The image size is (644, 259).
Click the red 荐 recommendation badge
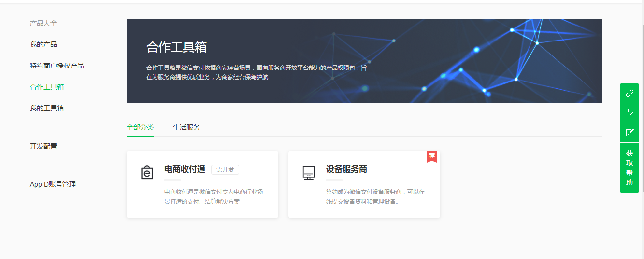[432, 156]
